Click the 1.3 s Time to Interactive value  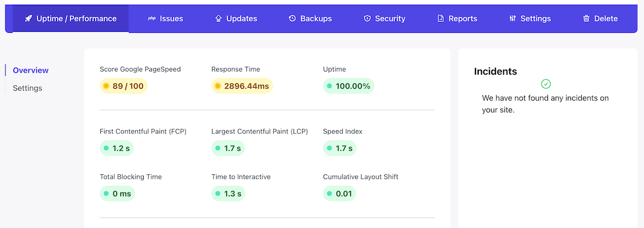coord(228,194)
